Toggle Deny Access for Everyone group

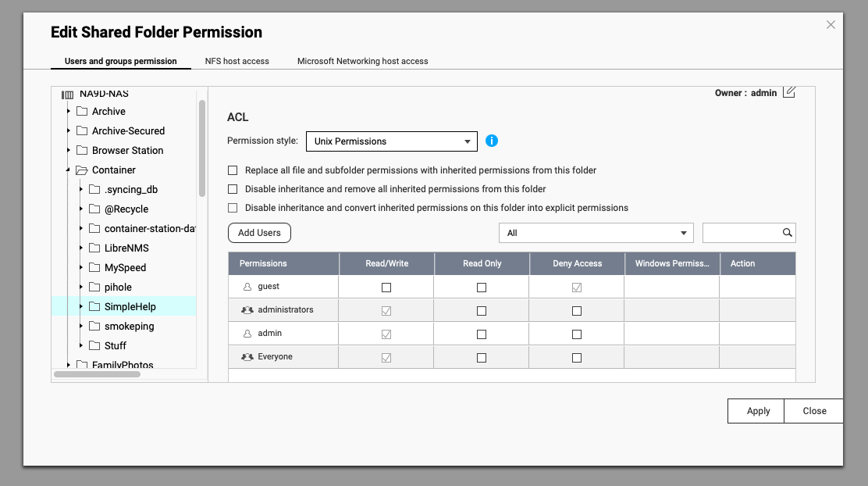[x=577, y=358]
